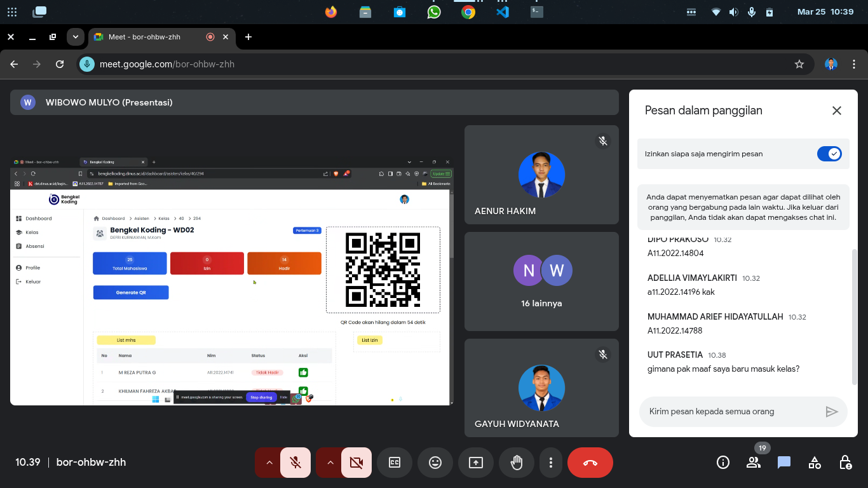This screenshot has height=488, width=868.
Task: Click the name MUHAMMAD ARIEF HIDAYATULLAH in chat
Action: [715, 316]
